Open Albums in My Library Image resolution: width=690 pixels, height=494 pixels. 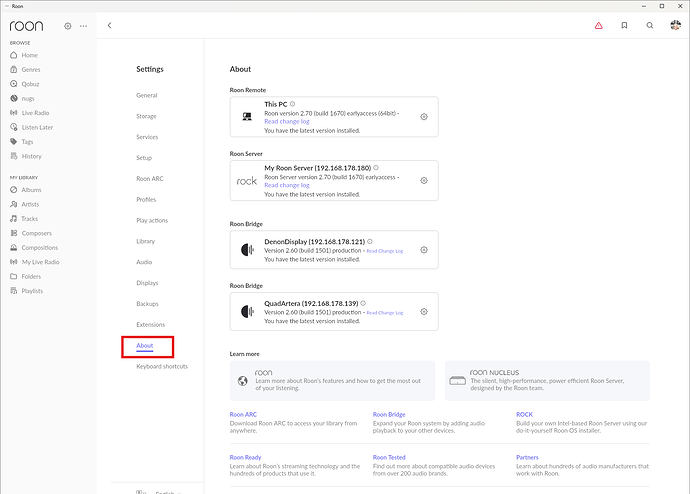click(x=26, y=190)
